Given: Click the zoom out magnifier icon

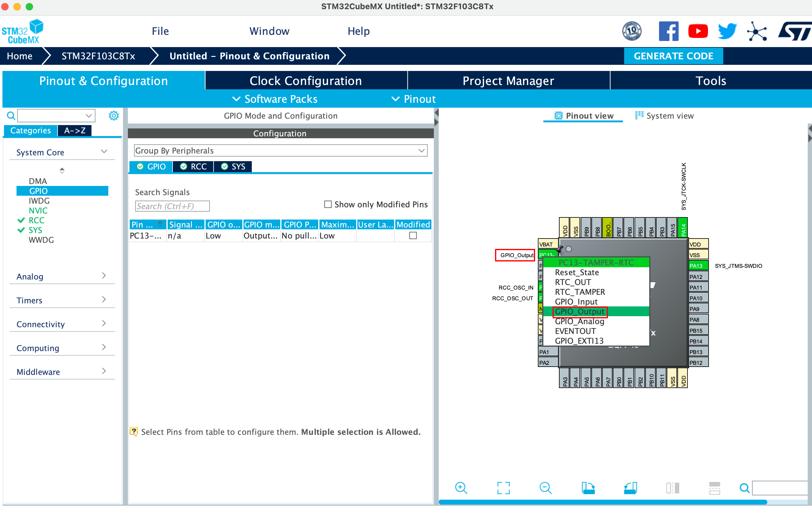Looking at the screenshot, I should (545, 487).
